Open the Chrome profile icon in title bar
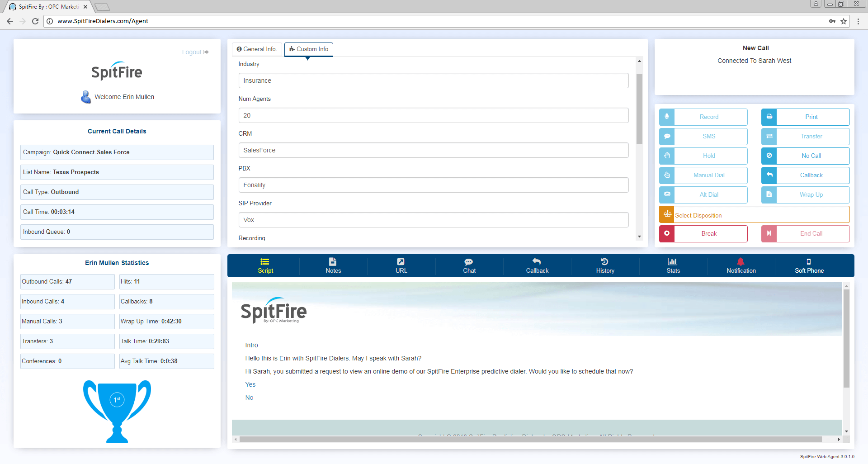 (816, 4)
